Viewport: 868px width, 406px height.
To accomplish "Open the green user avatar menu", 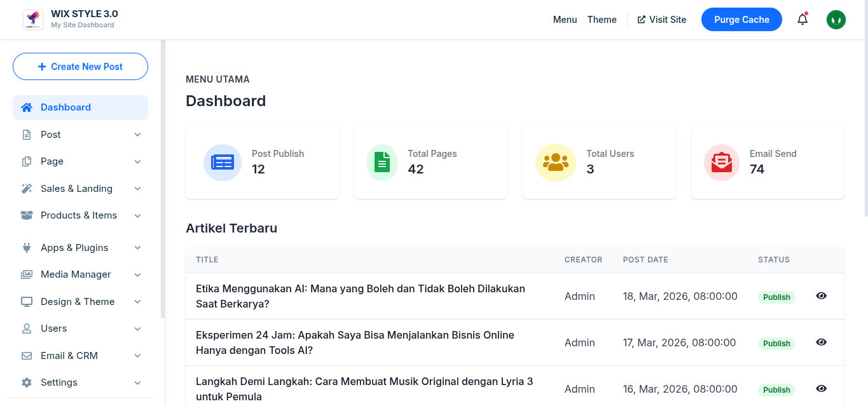I will point(836,20).
